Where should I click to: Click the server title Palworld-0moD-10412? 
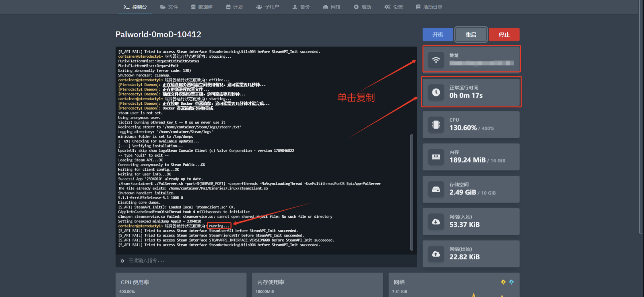[x=158, y=34]
